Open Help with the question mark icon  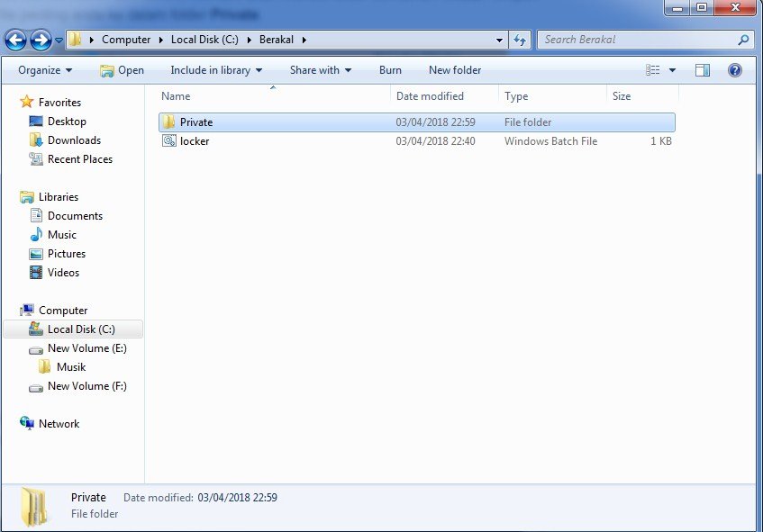click(x=735, y=70)
